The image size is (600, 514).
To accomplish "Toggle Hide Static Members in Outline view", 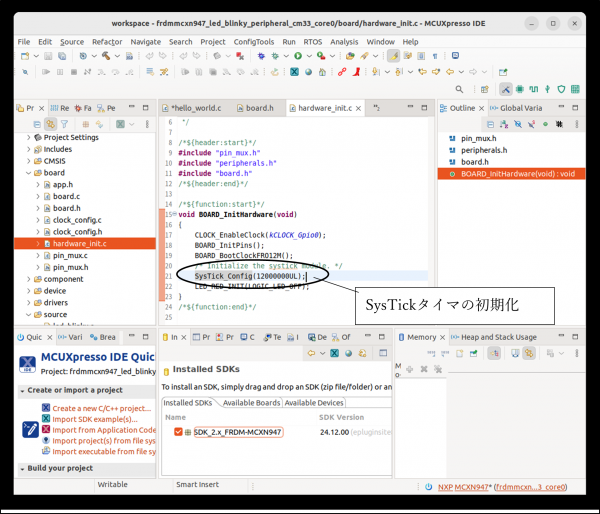I will point(532,124).
